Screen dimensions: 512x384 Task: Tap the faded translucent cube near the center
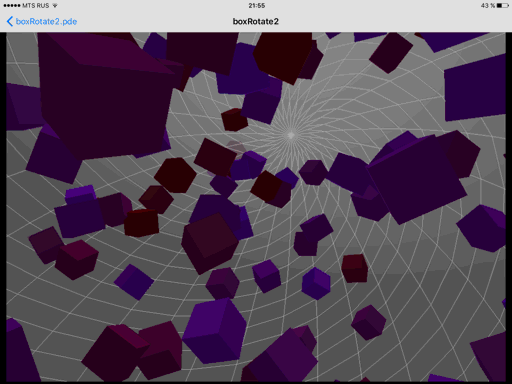(x=236, y=148)
